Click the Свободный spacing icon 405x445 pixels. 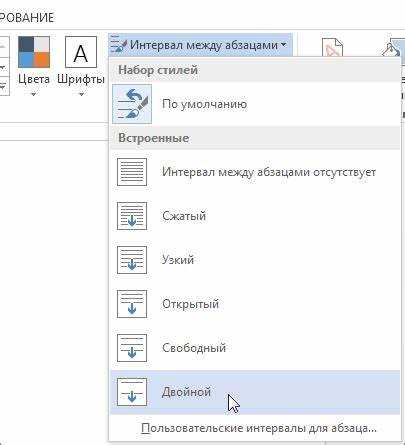pyautogui.click(x=132, y=348)
